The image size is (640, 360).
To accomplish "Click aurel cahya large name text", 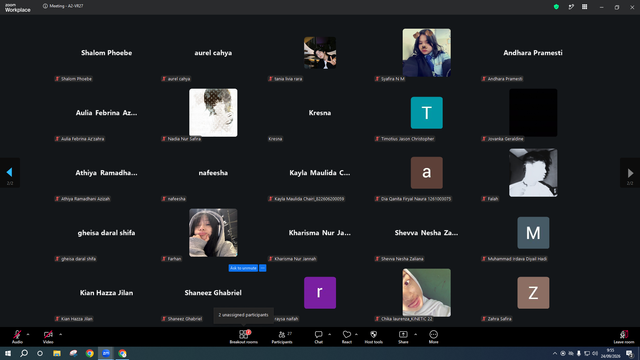I will click(x=213, y=53).
